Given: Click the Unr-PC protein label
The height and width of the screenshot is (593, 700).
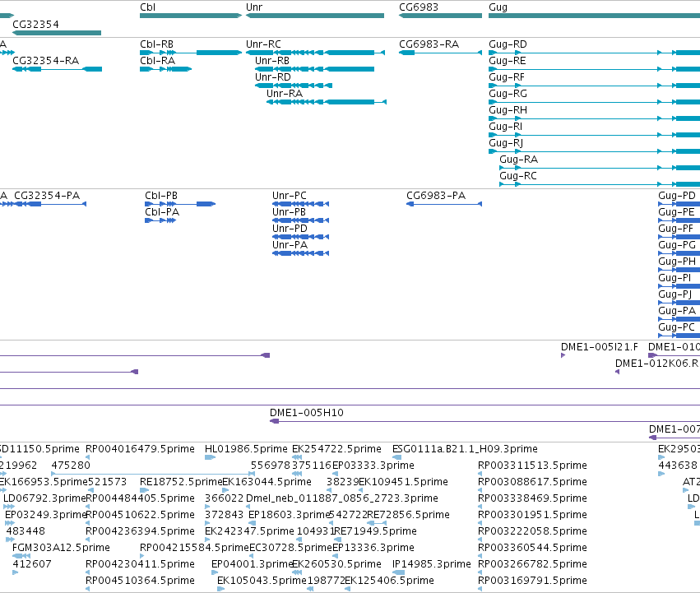Looking at the screenshot, I should point(290,196).
